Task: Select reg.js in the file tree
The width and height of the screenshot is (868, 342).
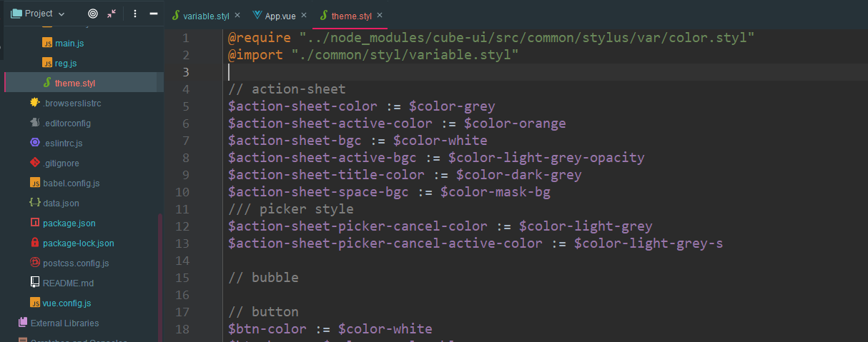Action: (65, 64)
